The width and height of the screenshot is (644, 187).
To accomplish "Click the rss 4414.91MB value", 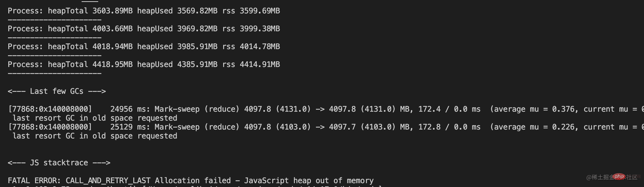I will (x=251, y=64).
